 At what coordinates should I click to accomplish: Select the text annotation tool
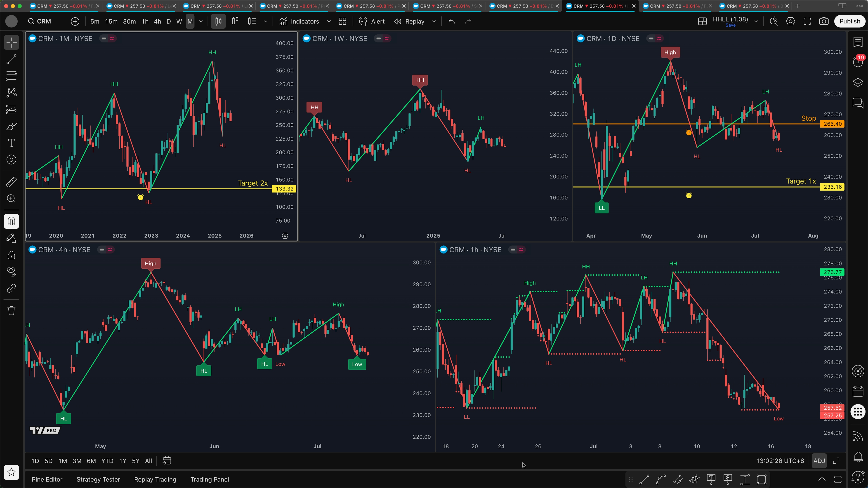click(x=12, y=143)
